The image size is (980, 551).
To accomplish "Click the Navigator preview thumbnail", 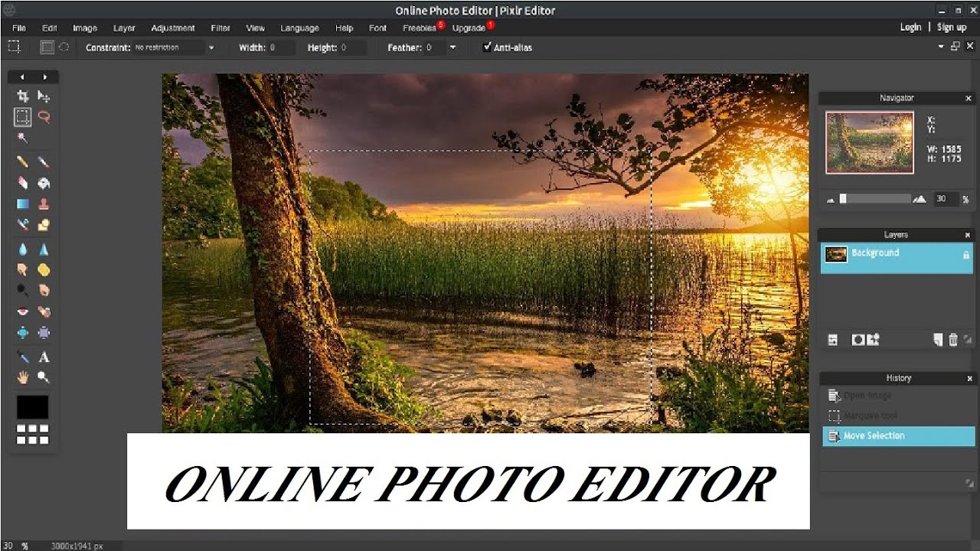I will coord(869,142).
